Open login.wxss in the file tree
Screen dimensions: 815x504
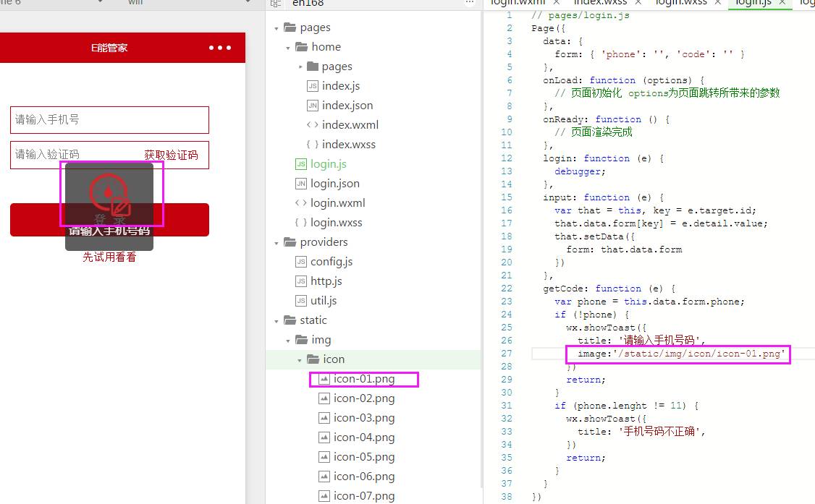pos(336,223)
